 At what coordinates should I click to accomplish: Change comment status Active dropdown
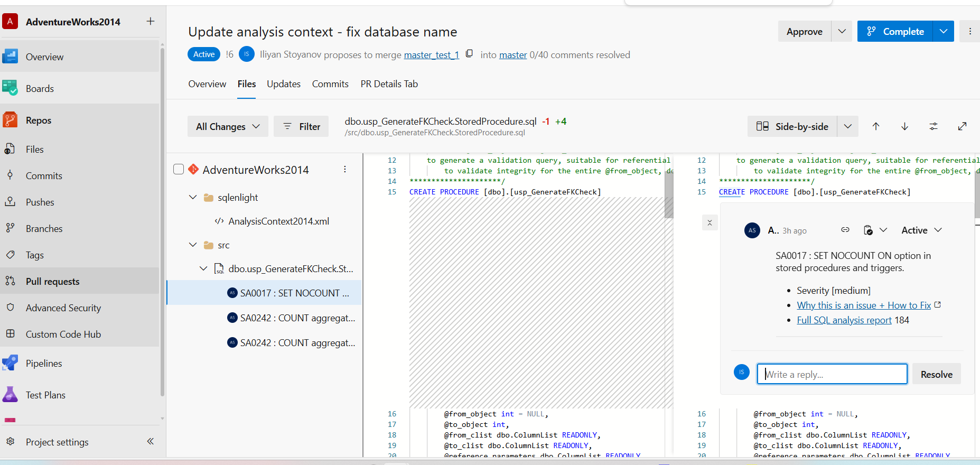pyautogui.click(x=921, y=230)
